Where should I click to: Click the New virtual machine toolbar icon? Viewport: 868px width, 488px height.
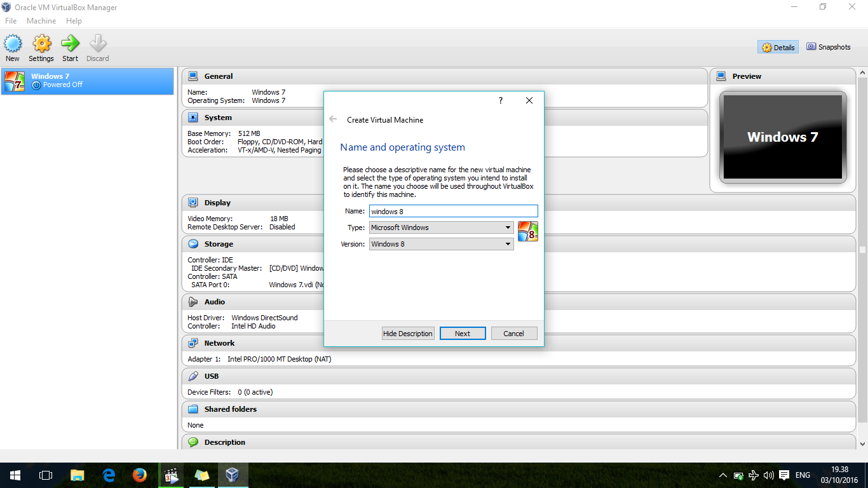(13, 43)
